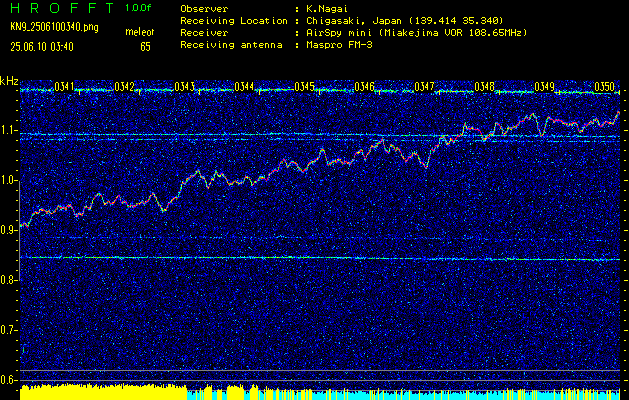
Task: Click the Receiver field label
Action: pyautogui.click(x=204, y=33)
